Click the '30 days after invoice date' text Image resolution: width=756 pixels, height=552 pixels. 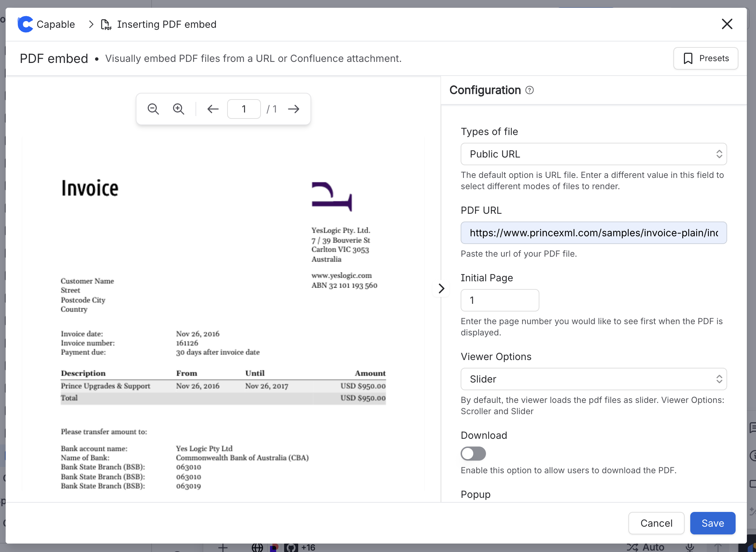pyautogui.click(x=218, y=352)
